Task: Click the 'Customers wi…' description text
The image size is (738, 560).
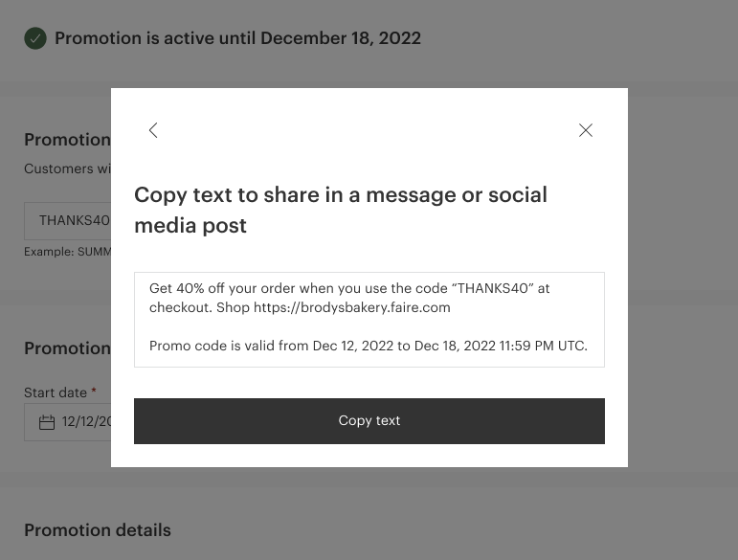Action: click(69, 169)
